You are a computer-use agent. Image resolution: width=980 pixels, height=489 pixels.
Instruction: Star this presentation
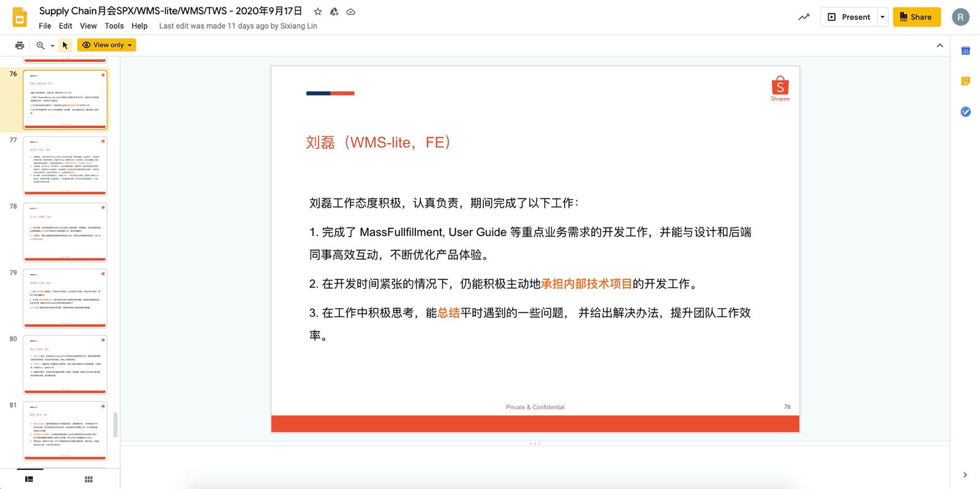pyautogui.click(x=318, y=12)
